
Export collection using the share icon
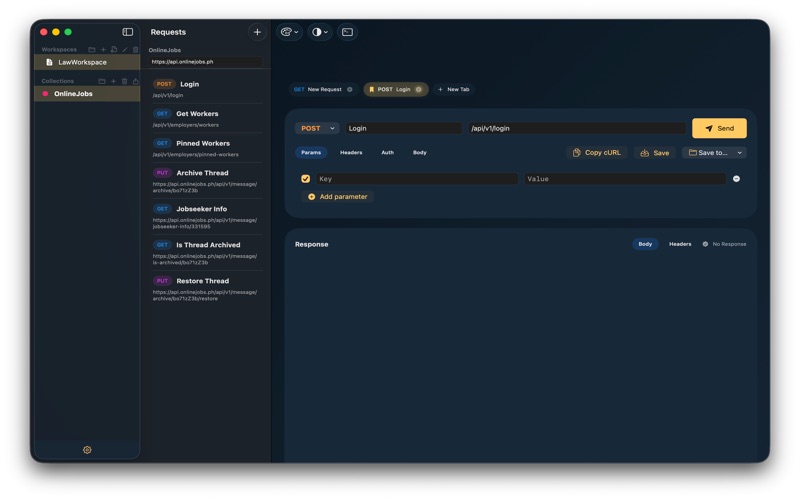click(135, 81)
